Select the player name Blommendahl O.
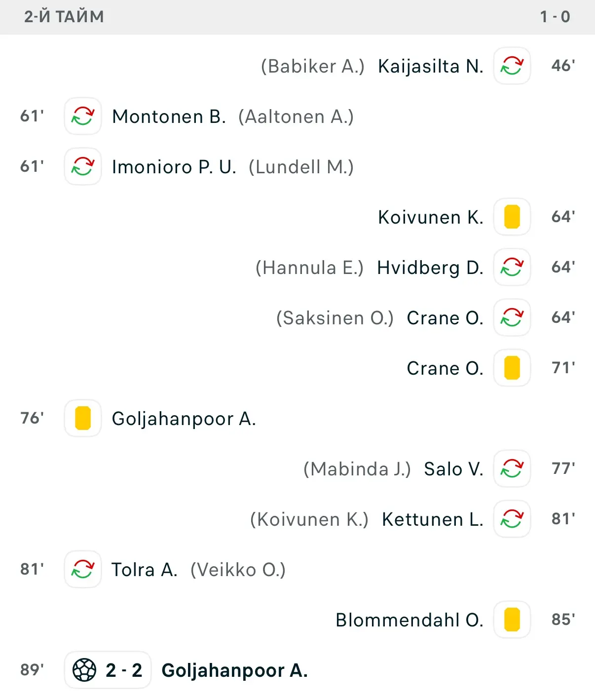 click(409, 620)
